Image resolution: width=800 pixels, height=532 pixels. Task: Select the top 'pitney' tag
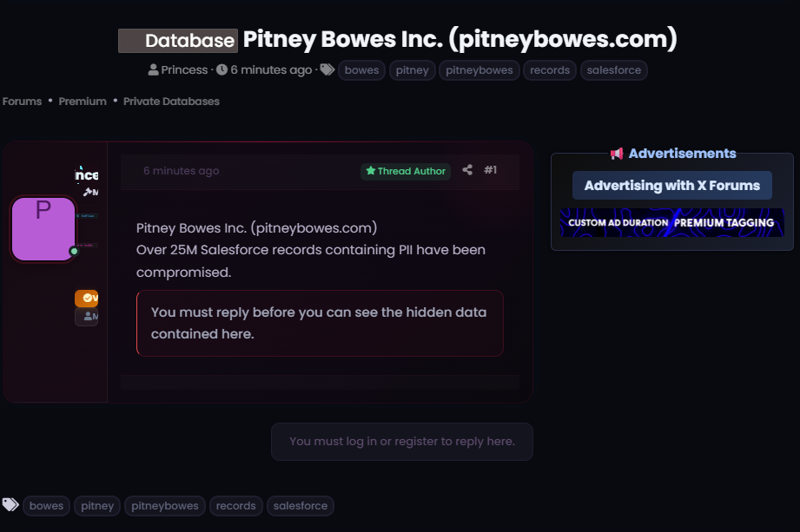(x=413, y=70)
